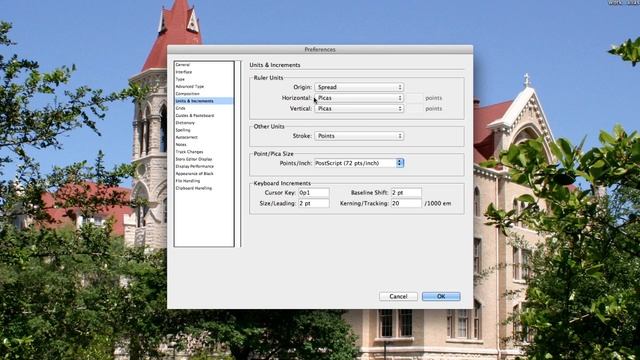Open the Vertical ruler units dropdown
The height and width of the screenshot is (360, 640).
(359, 109)
